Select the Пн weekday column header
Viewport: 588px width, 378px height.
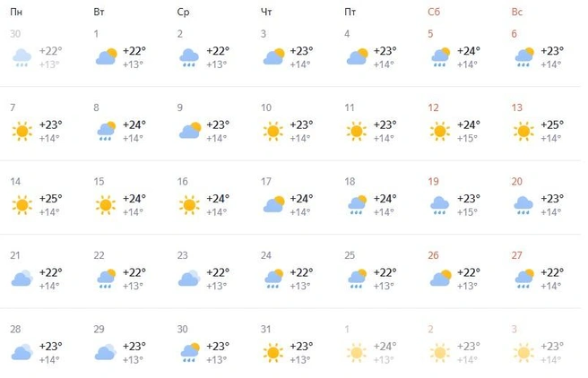click(16, 12)
